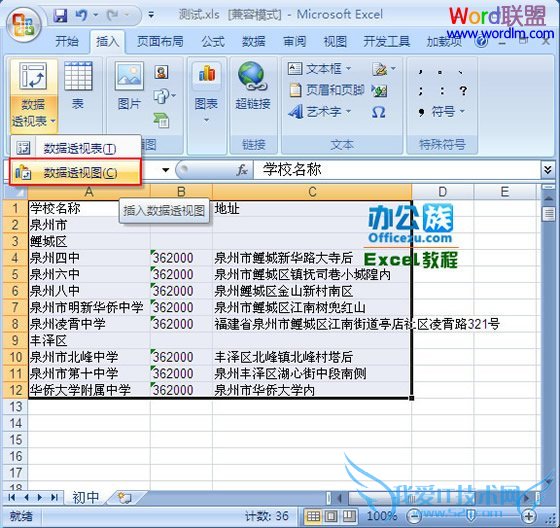Select cell containing 丰泽区
Screen dimensions: 560x528
tap(89, 340)
